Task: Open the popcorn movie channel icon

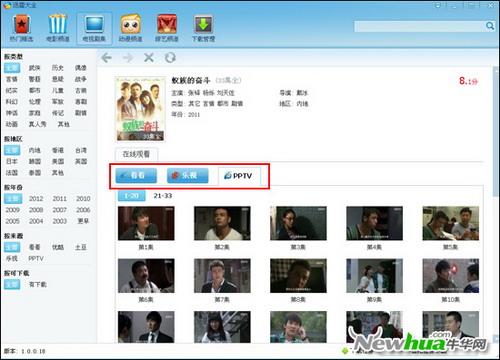Action: 58,24
